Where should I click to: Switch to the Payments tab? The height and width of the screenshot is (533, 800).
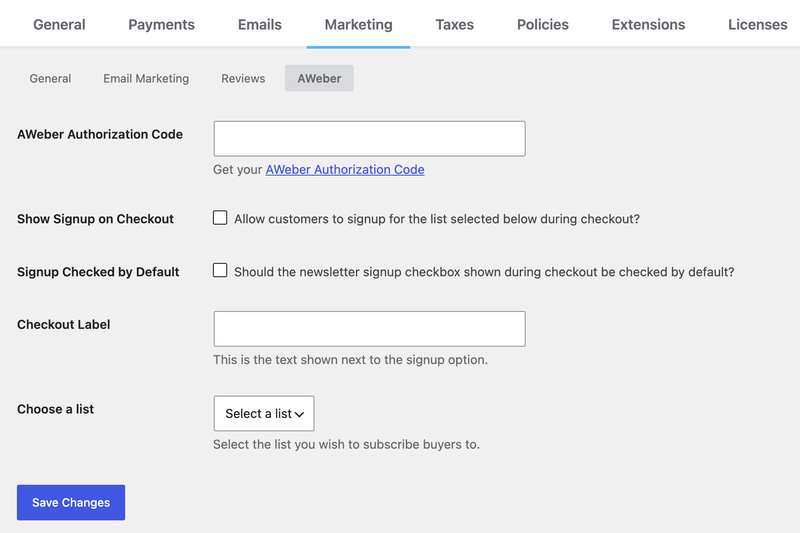161,24
